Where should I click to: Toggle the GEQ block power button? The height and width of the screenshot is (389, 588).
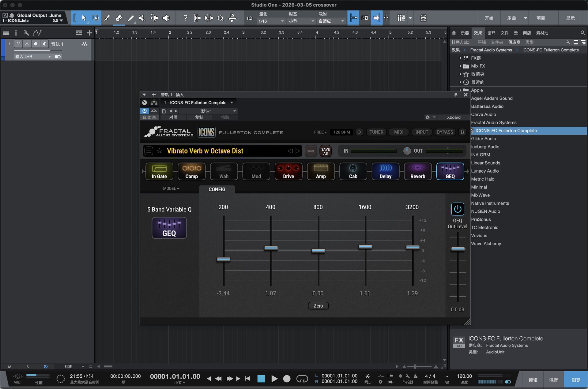(x=457, y=209)
